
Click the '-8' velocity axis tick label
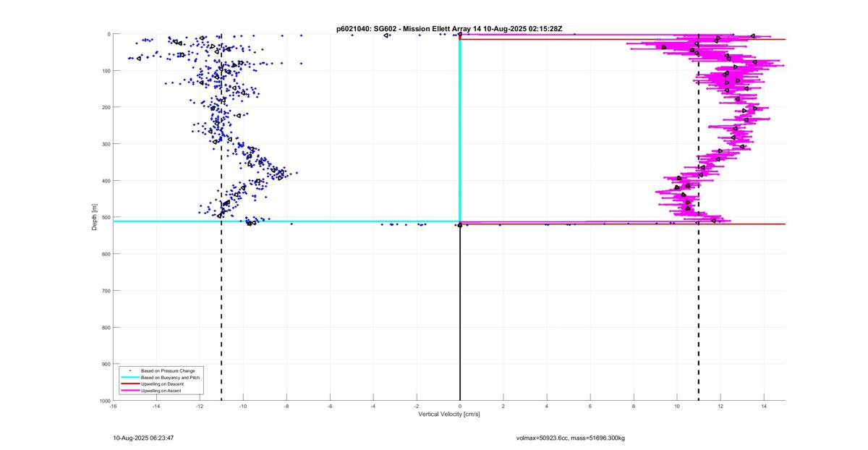point(286,406)
